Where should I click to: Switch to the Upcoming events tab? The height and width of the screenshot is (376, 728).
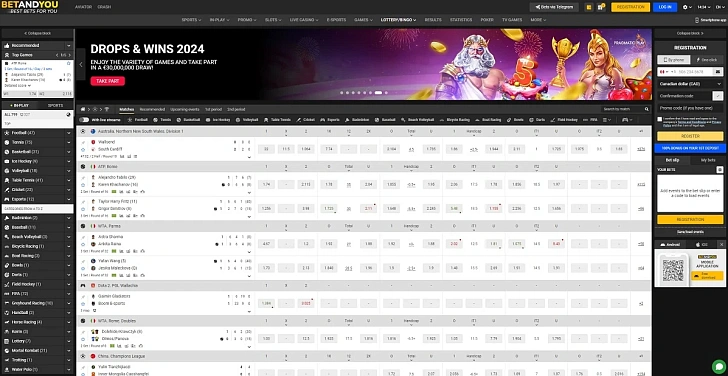pyautogui.click(x=184, y=110)
